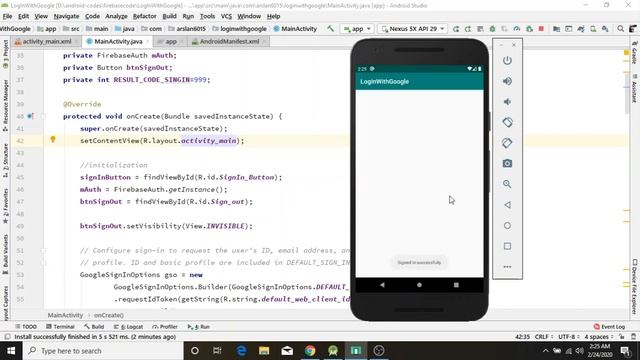Image resolution: width=640 pixels, height=360 pixels.
Task: Open Google Chrome from the taskbar
Action: point(310,351)
